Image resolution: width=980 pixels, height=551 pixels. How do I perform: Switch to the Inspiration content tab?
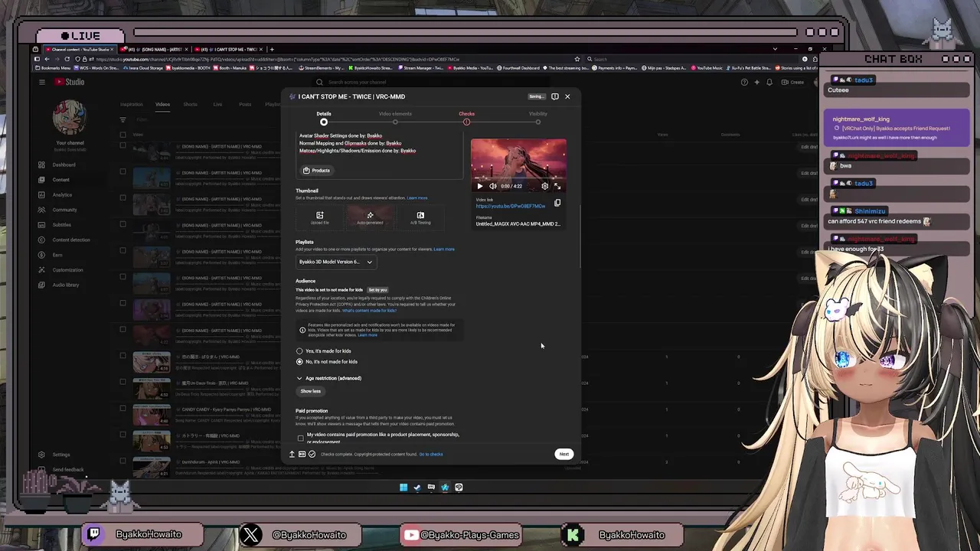click(131, 104)
